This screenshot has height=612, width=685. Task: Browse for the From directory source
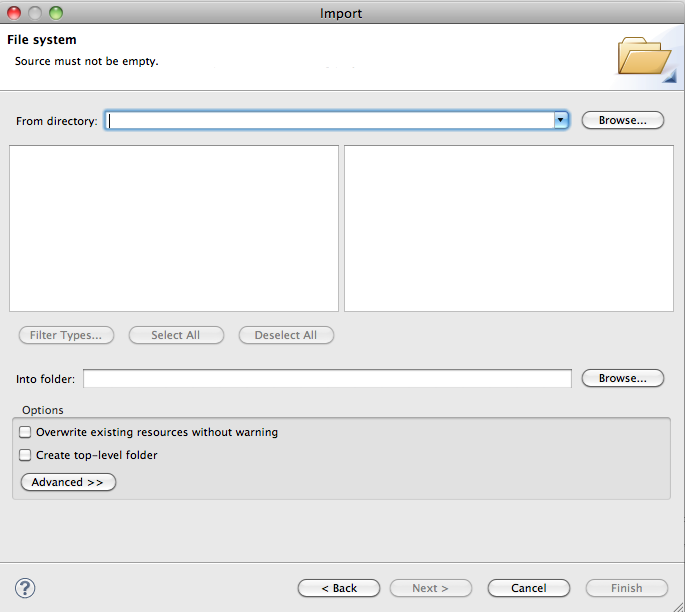(x=623, y=120)
